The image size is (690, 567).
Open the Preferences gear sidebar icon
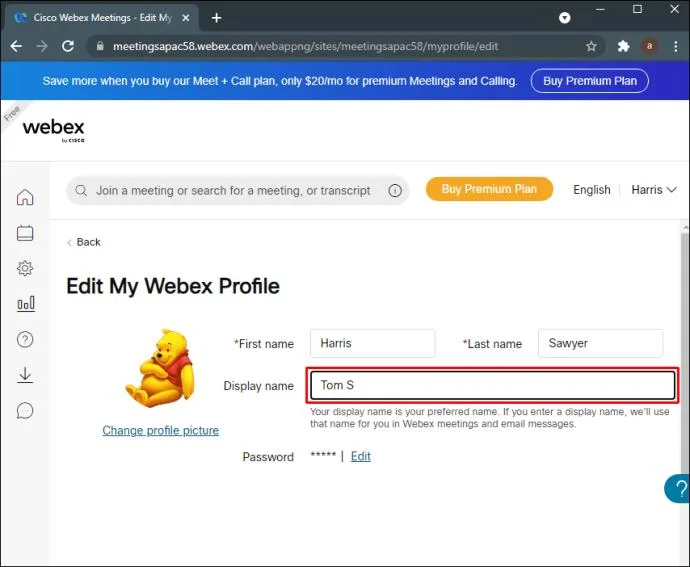tap(25, 268)
